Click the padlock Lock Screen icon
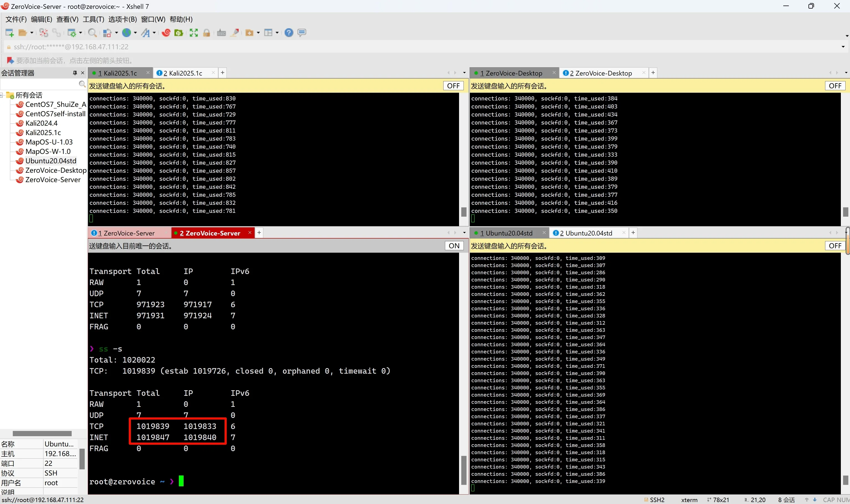The width and height of the screenshot is (850, 504). [x=207, y=33]
